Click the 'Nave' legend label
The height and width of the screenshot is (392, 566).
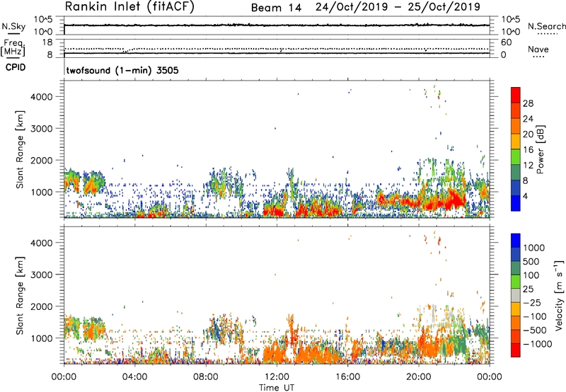pos(538,49)
